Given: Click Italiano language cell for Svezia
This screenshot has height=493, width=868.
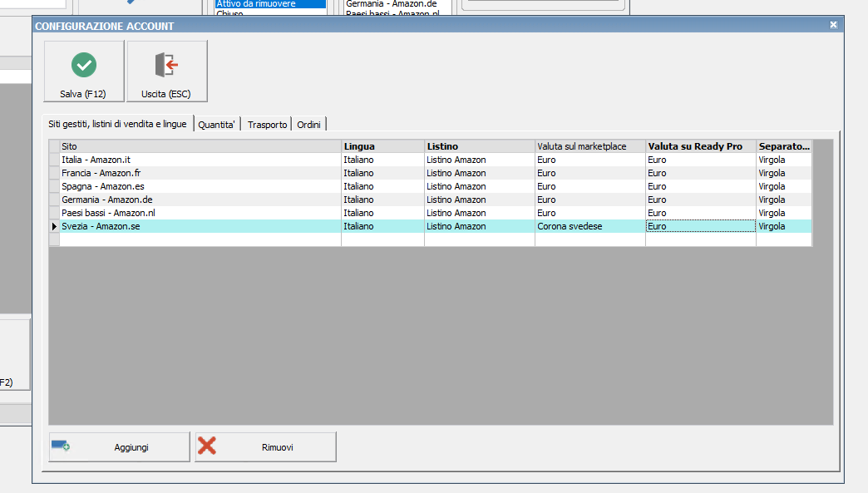Looking at the screenshot, I should click(383, 226).
